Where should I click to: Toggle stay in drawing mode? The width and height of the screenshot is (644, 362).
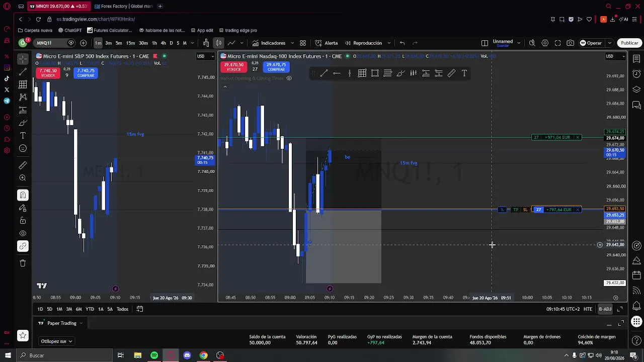[x=23, y=208]
